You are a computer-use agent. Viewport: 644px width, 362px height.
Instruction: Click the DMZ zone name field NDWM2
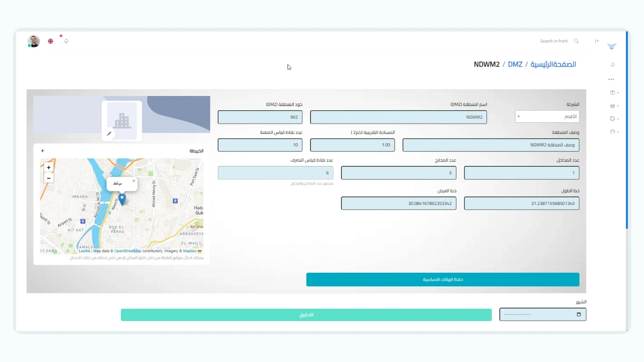click(398, 117)
